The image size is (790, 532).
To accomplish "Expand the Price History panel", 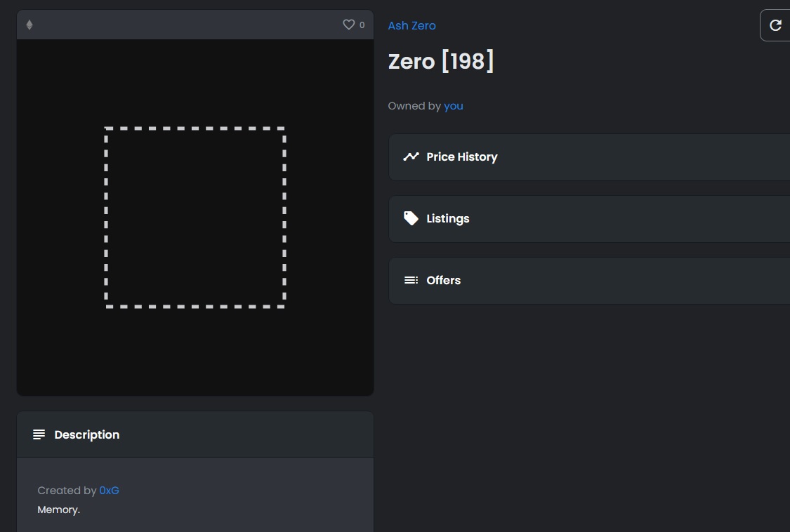I will (589, 157).
